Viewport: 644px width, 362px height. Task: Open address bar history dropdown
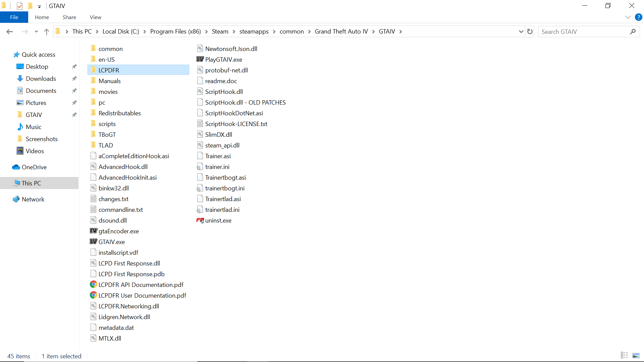coord(521,32)
